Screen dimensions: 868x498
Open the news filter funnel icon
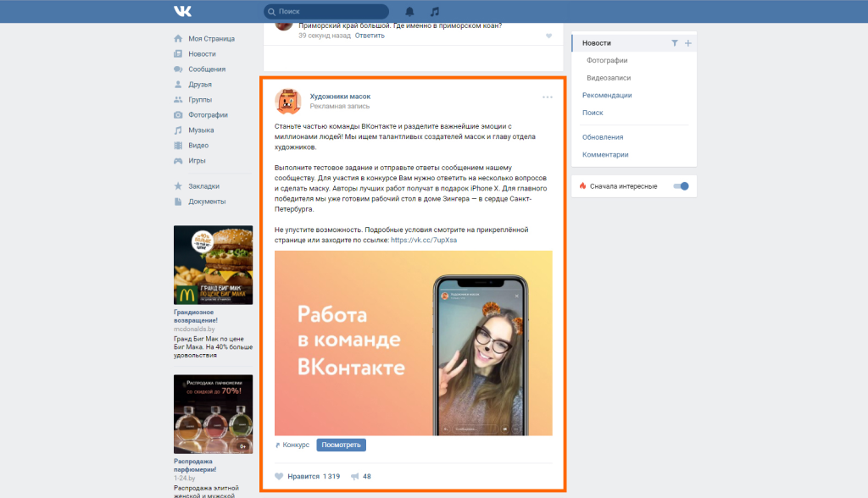tap(674, 43)
